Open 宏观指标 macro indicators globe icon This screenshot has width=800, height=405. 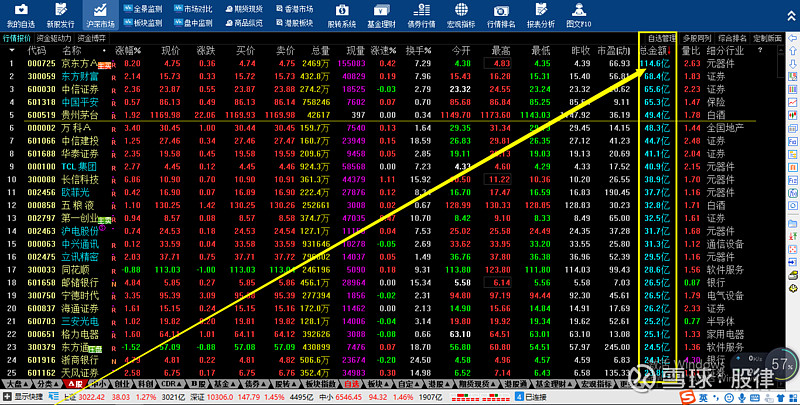461,15
